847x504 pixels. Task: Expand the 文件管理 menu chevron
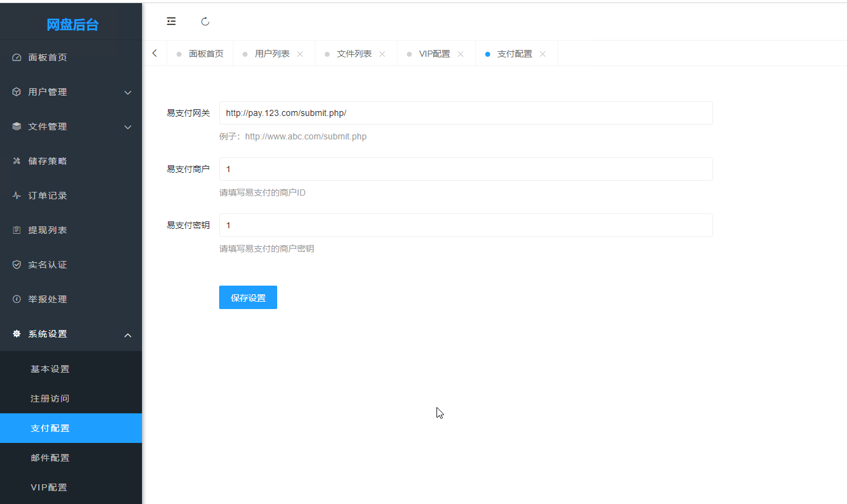tap(128, 127)
